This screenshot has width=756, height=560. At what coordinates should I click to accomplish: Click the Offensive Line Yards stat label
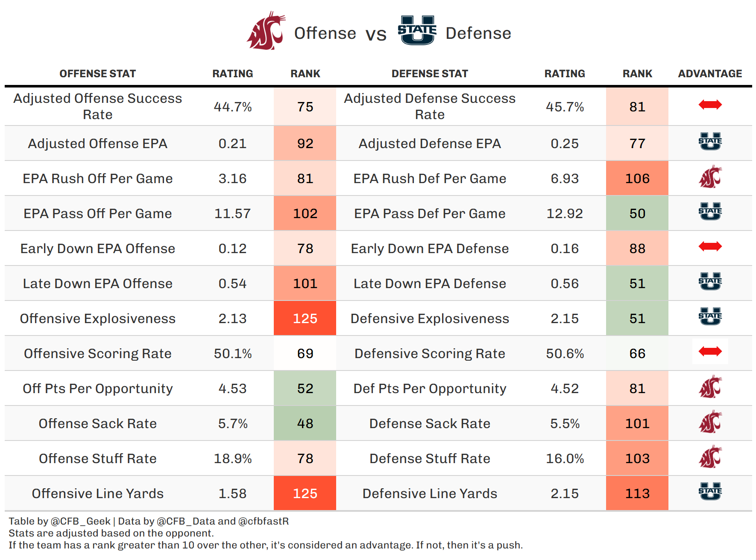(x=97, y=493)
